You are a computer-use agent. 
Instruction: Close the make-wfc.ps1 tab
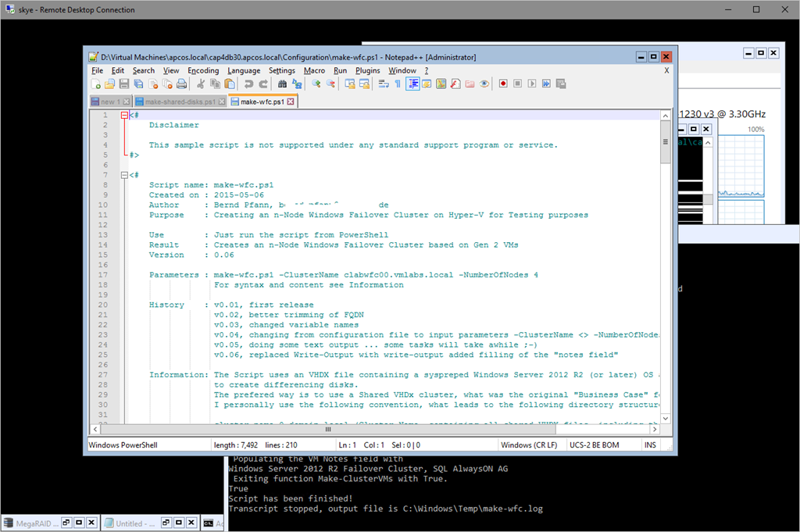pyautogui.click(x=289, y=102)
